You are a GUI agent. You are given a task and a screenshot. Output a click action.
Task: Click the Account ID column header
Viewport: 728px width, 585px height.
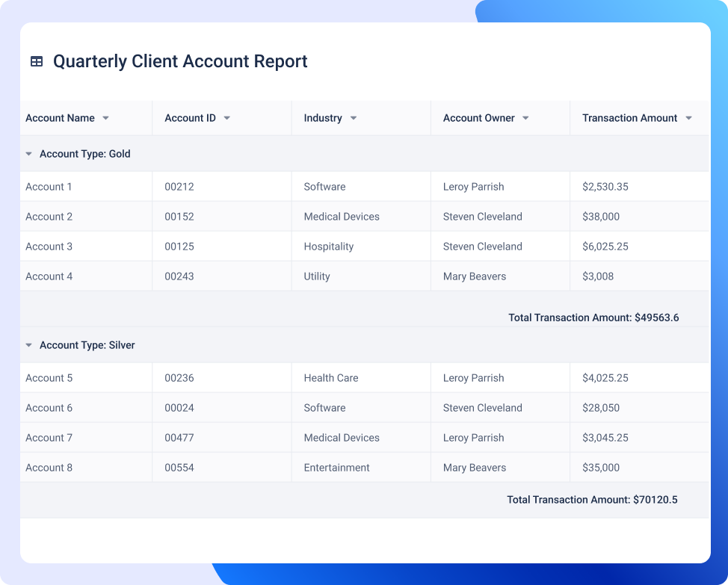(x=222, y=118)
